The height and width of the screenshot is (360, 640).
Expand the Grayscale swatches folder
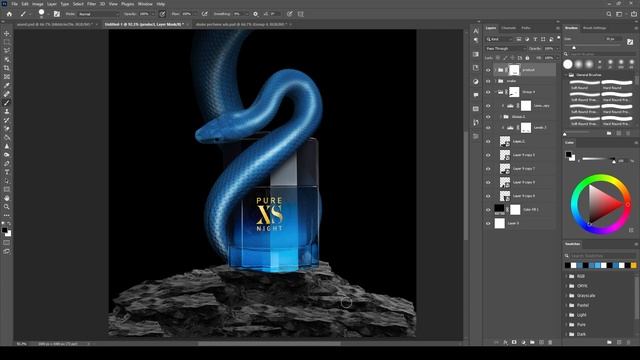[567, 296]
